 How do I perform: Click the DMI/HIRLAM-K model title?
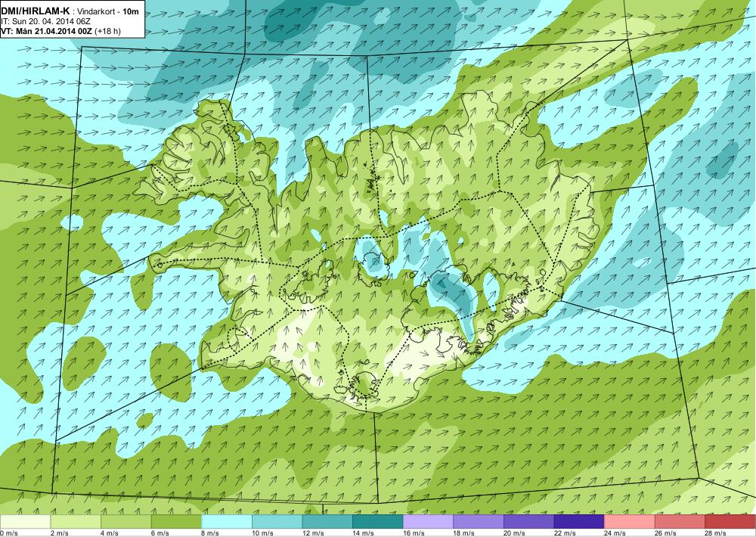[36, 11]
